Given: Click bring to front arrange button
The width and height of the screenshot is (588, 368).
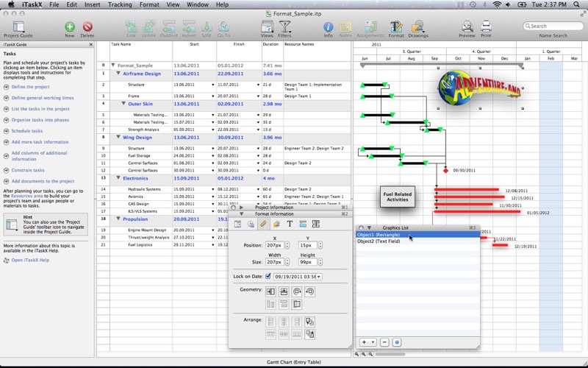Looking at the screenshot, I should (x=309, y=322).
